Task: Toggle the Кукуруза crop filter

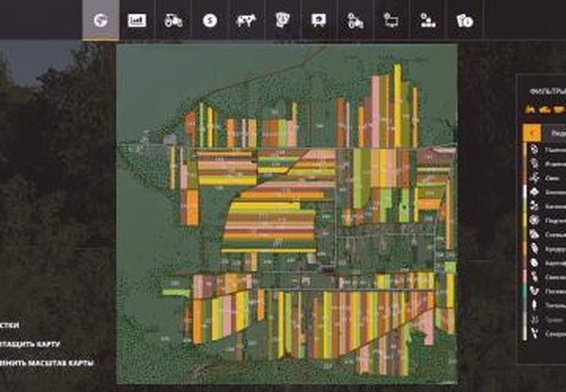Action: point(545,249)
